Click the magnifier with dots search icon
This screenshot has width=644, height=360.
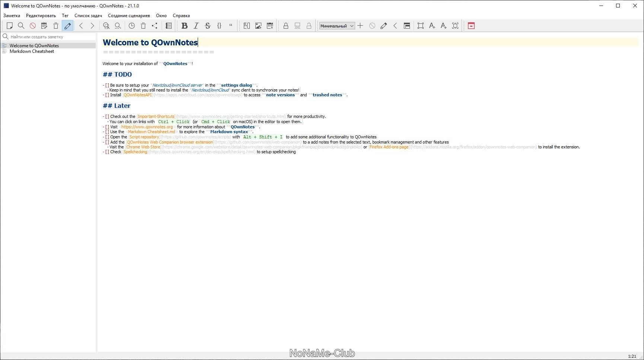pos(118,26)
